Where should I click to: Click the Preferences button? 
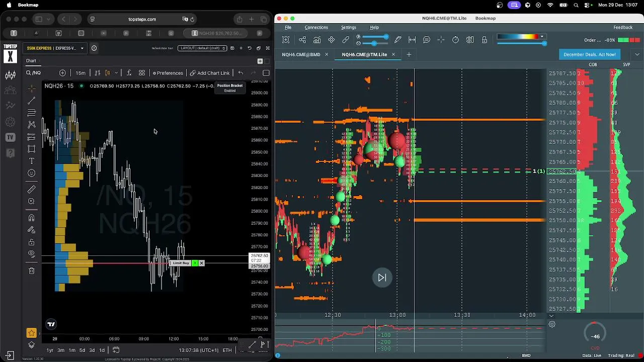coord(168,73)
